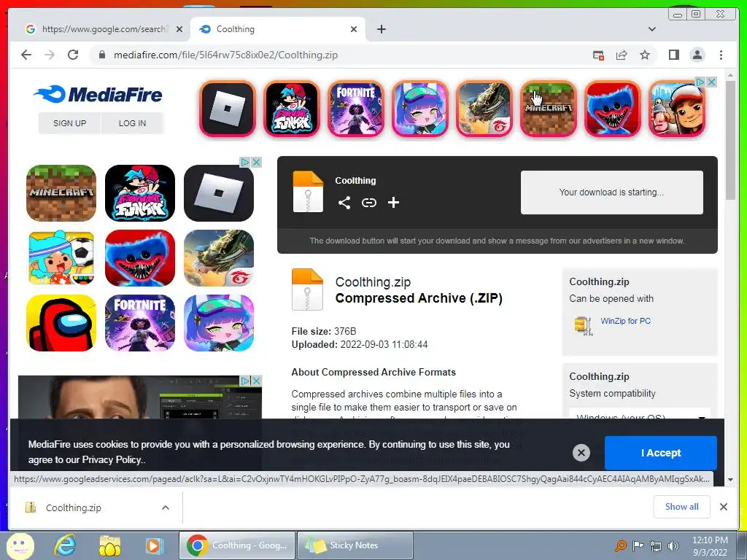
Task: Open Coolthing.zip download options arrow
Action: (x=166, y=507)
